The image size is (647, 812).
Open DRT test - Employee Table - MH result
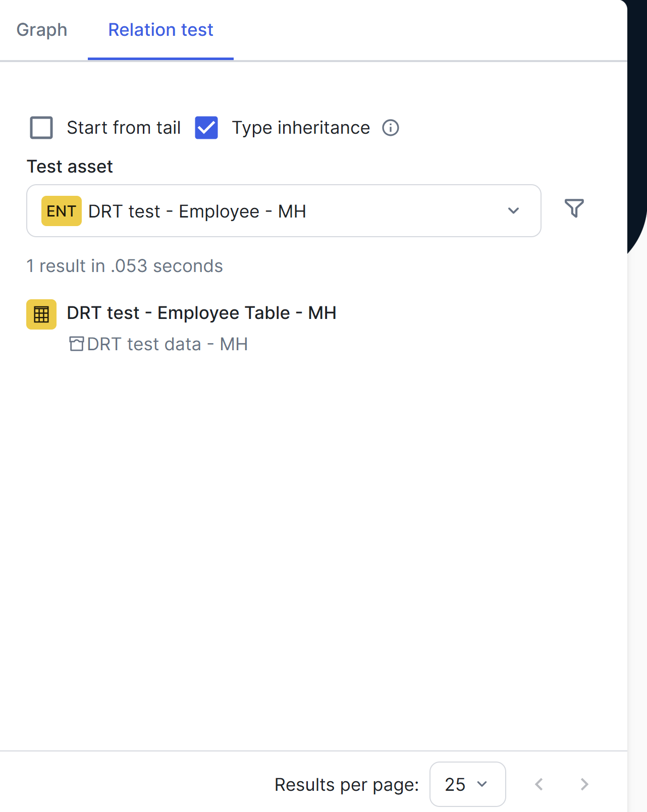tap(201, 313)
